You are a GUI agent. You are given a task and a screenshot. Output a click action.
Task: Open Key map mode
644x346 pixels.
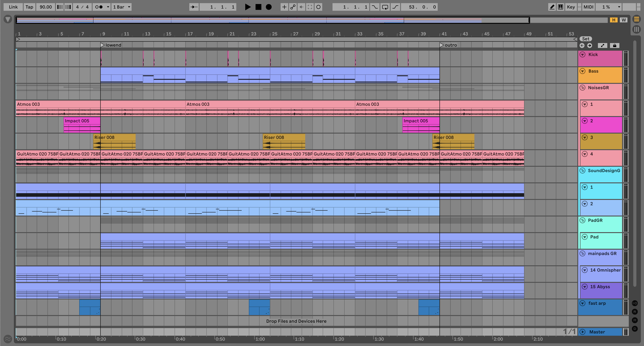(571, 7)
